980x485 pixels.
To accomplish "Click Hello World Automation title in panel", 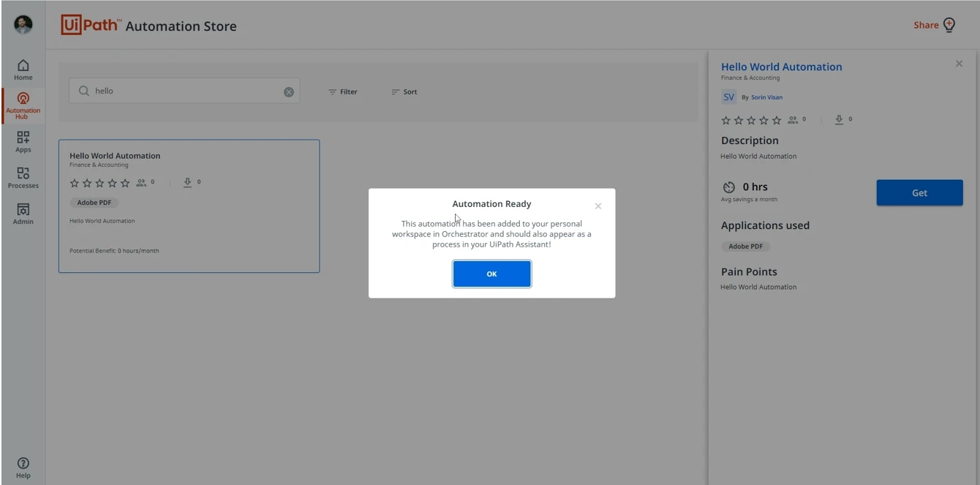I will pyautogui.click(x=781, y=67).
